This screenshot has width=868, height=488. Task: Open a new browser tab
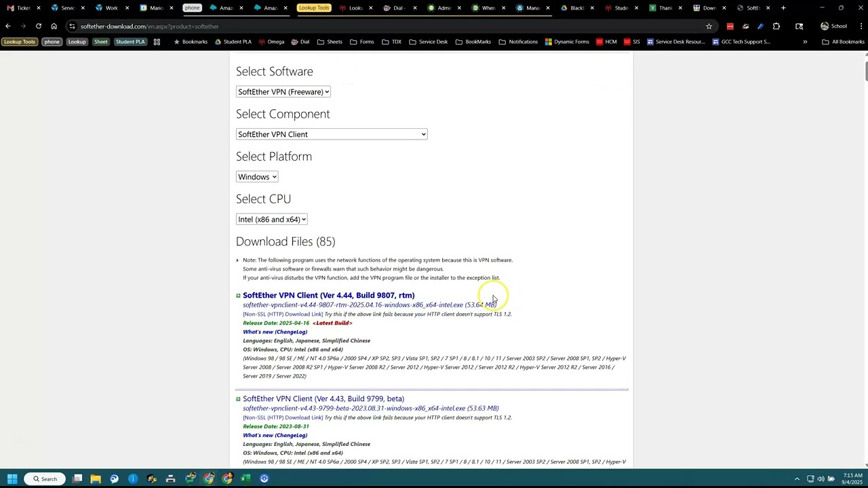tap(783, 8)
